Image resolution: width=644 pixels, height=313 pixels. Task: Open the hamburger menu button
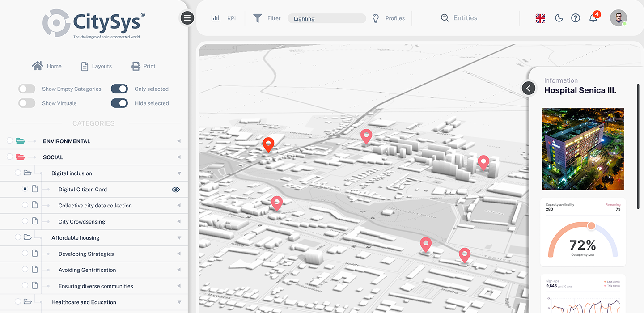click(x=187, y=18)
